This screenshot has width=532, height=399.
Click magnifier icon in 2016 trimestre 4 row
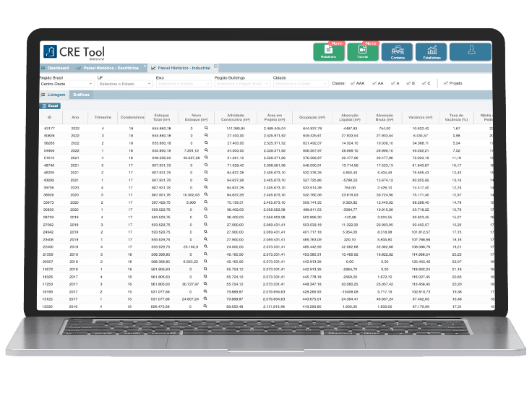click(205, 306)
